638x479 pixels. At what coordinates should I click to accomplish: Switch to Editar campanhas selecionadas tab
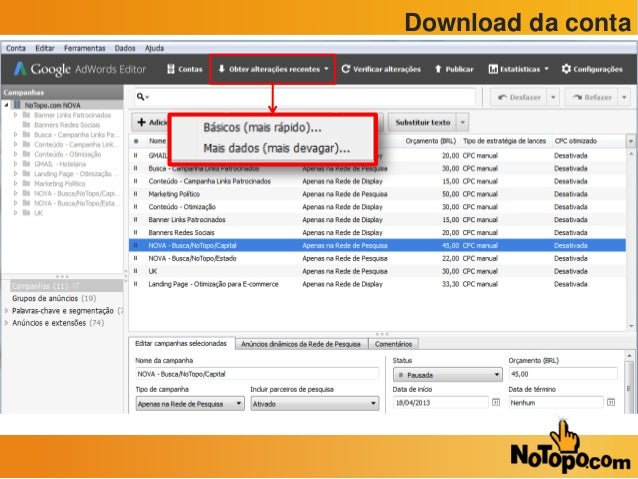coord(181,343)
